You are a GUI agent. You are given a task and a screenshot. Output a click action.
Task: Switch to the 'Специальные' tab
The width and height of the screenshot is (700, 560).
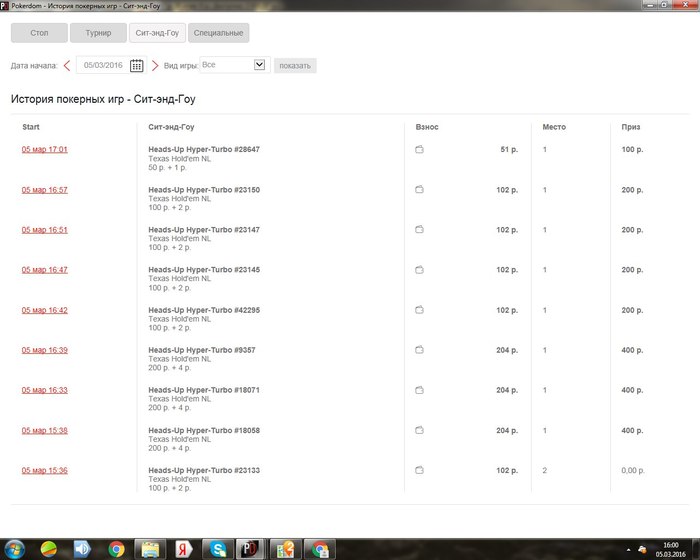pyautogui.click(x=218, y=33)
